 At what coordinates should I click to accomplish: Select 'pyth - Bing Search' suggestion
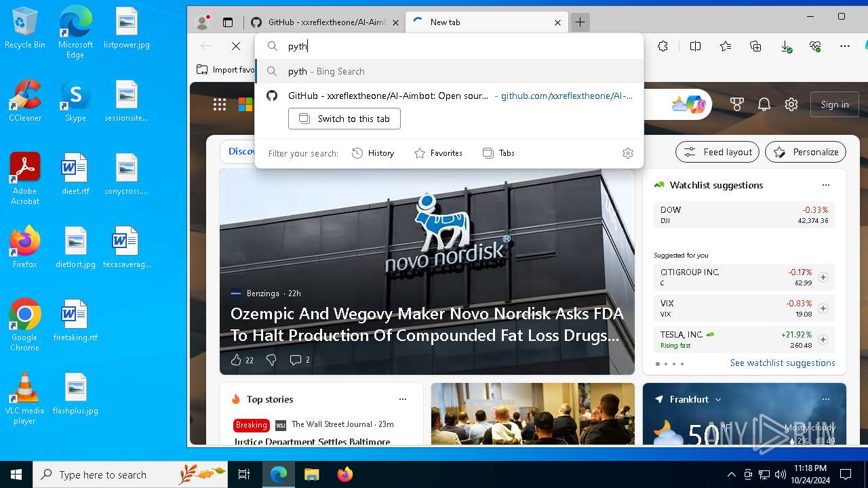(x=449, y=71)
